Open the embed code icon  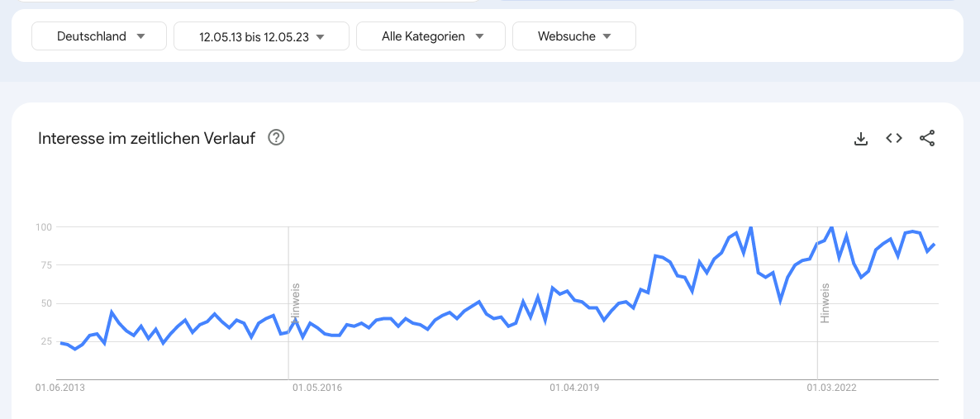(894, 138)
